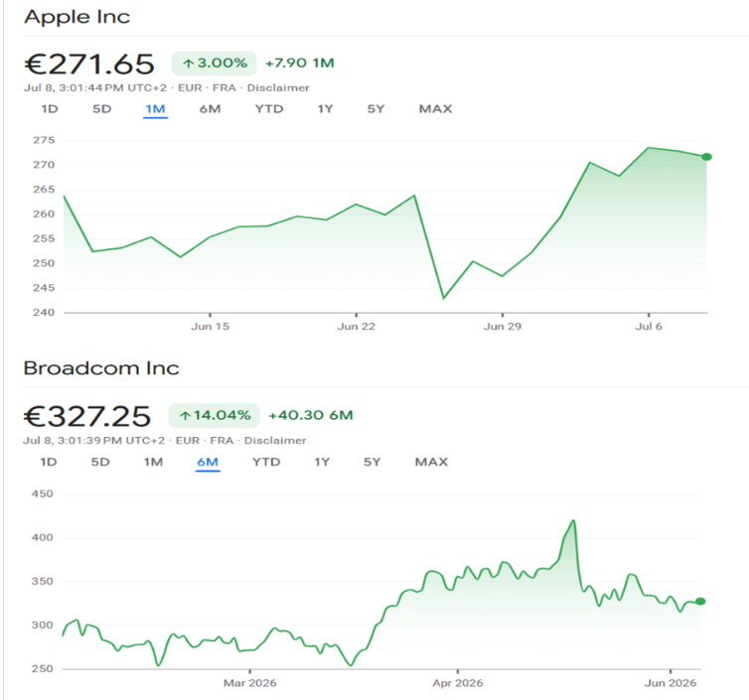Show Apple chart for 1Y range
The width and height of the screenshot is (749, 700).
(x=325, y=109)
